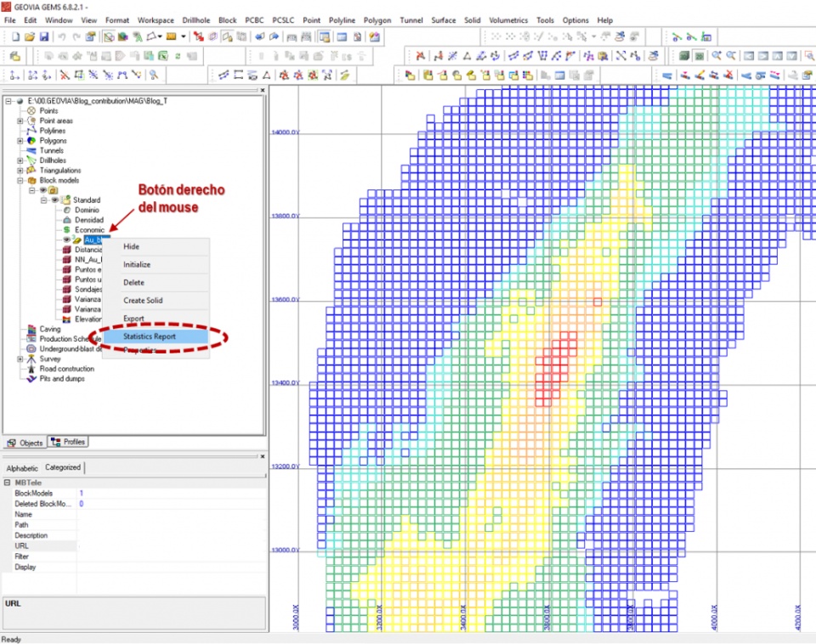Click the New document toolbar icon
This screenshot has width=816, height=644.
15,37
